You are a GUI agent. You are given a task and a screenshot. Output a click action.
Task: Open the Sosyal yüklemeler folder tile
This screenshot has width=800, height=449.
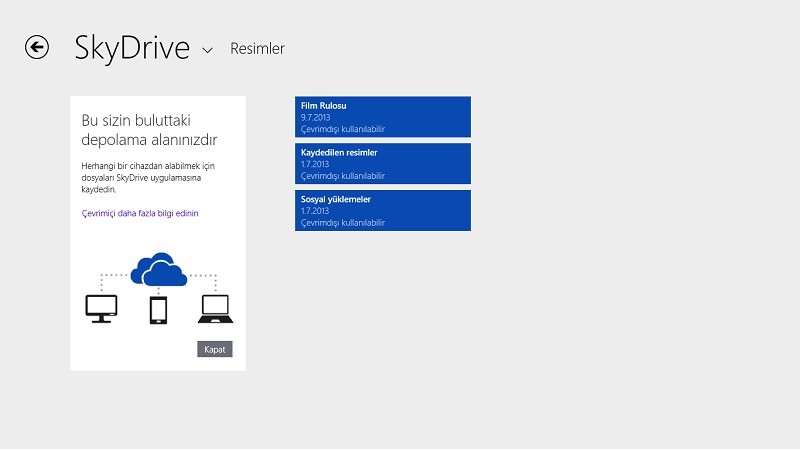(x=383, y=210)
